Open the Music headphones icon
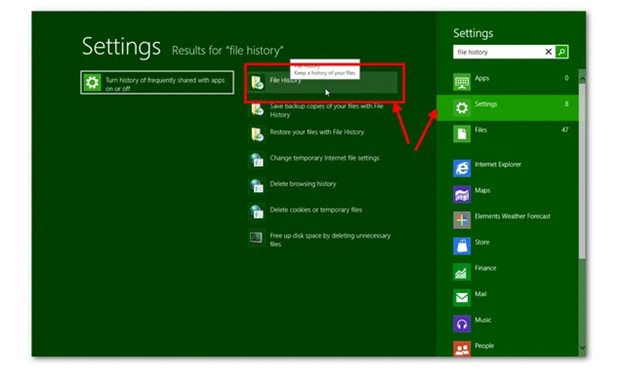Screen dimensions: 620x377 [462, 324]
